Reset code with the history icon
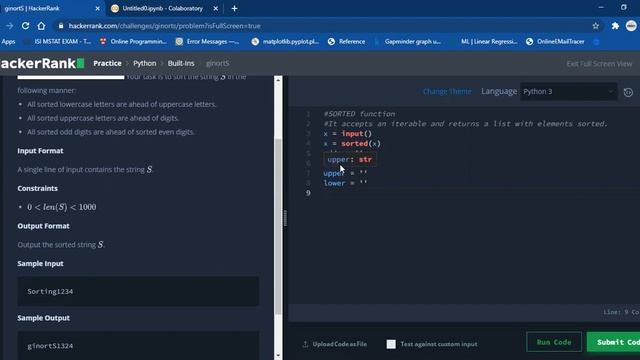 coord(628,92)
